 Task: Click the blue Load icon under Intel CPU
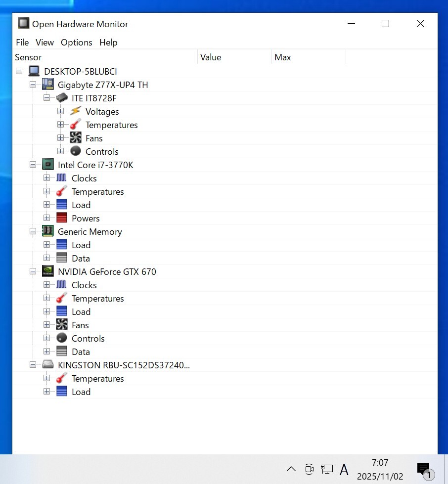click(61, 204)
